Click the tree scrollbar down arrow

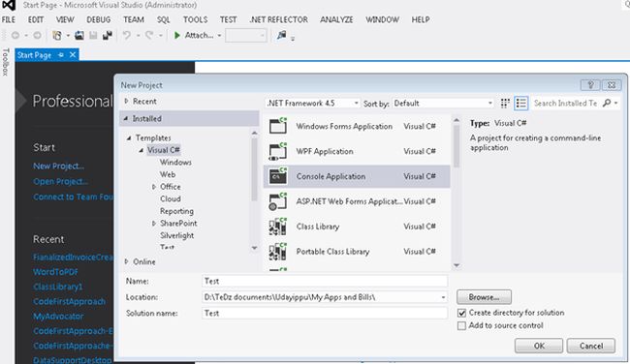(x=254, y=248)
